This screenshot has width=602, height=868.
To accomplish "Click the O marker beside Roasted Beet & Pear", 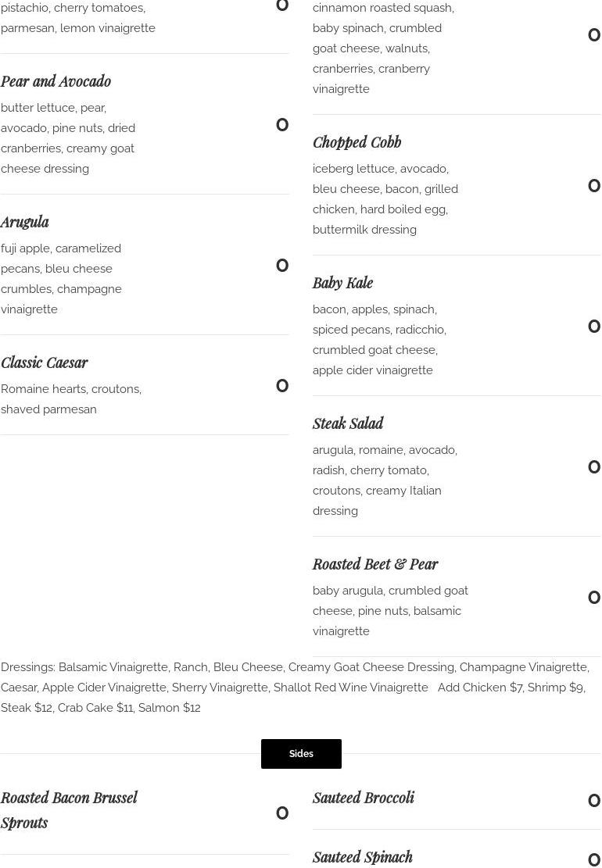I will (594, 598).
